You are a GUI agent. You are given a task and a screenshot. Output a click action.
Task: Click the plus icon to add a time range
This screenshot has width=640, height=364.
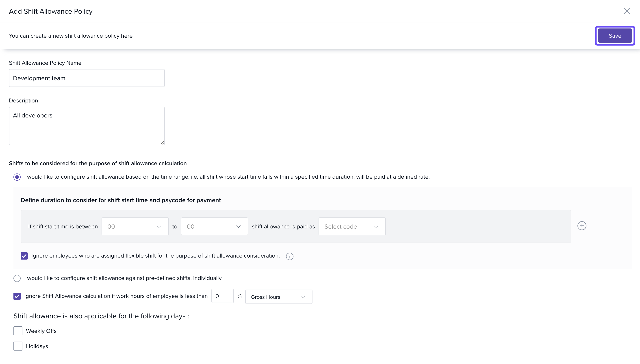point(582,226)
